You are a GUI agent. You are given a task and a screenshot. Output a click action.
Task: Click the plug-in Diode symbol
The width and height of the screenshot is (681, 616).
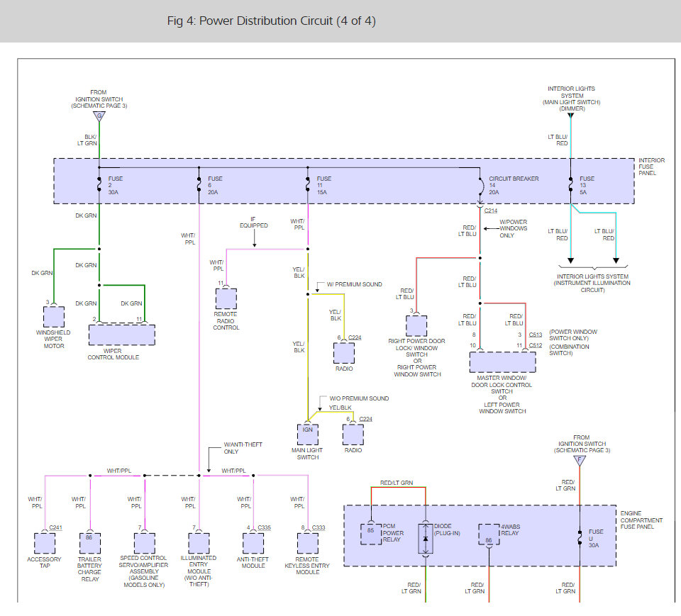pos(426,539)
